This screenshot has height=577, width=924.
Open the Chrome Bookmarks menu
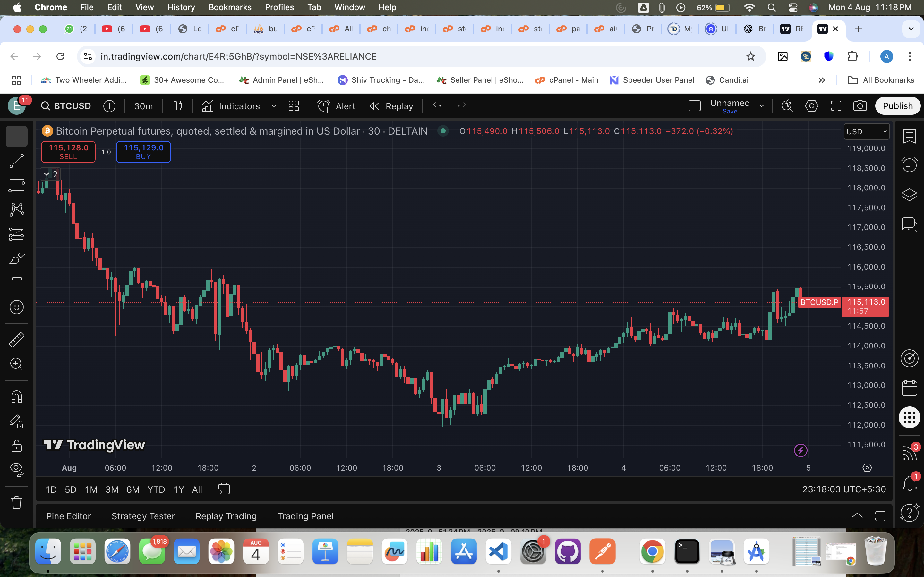tap(229, 7)
